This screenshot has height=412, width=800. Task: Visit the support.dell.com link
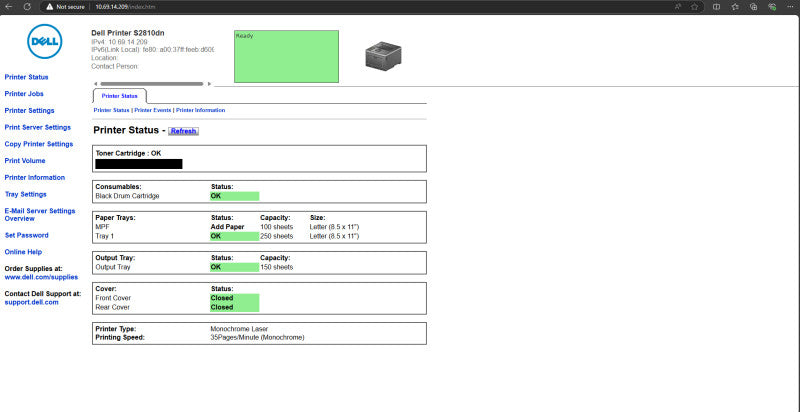tap(32, 302)
